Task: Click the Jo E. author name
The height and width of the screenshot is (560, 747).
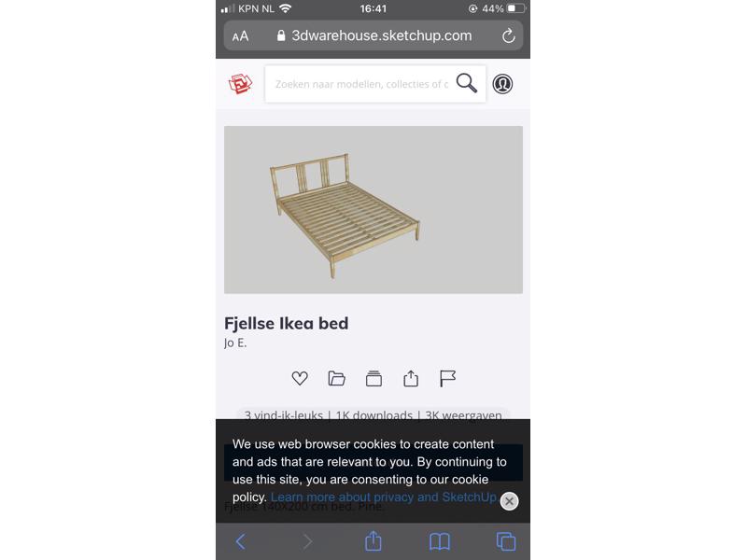Action: 235,343
